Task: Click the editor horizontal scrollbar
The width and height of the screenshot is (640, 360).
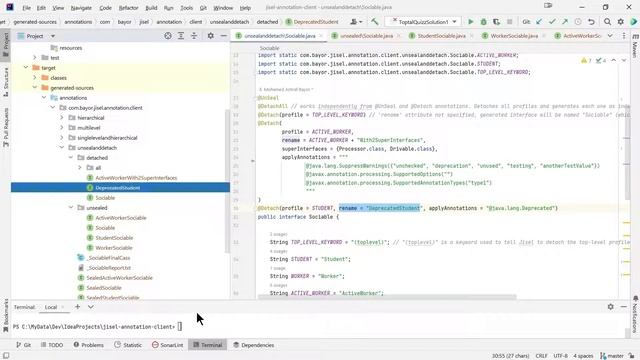Action: 387,297
